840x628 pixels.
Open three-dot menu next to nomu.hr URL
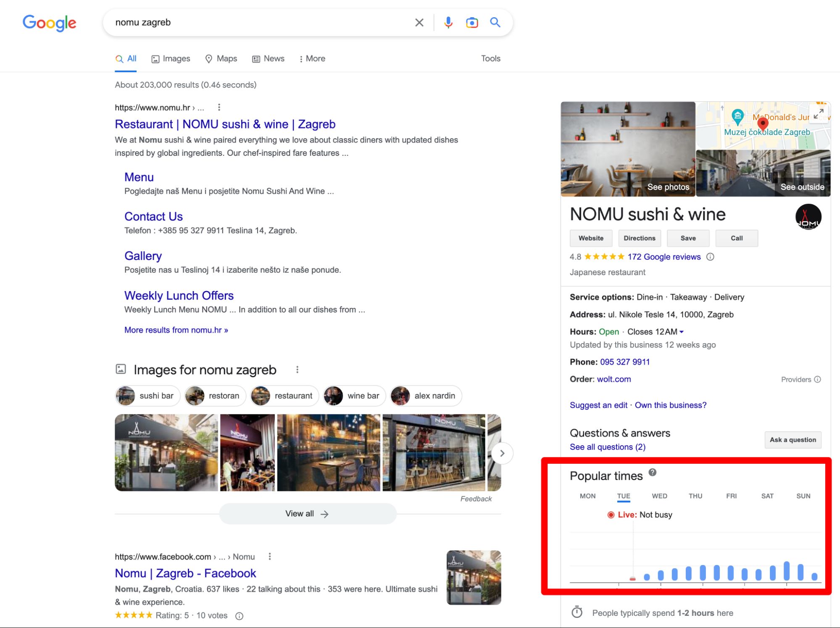coord(219,108)
